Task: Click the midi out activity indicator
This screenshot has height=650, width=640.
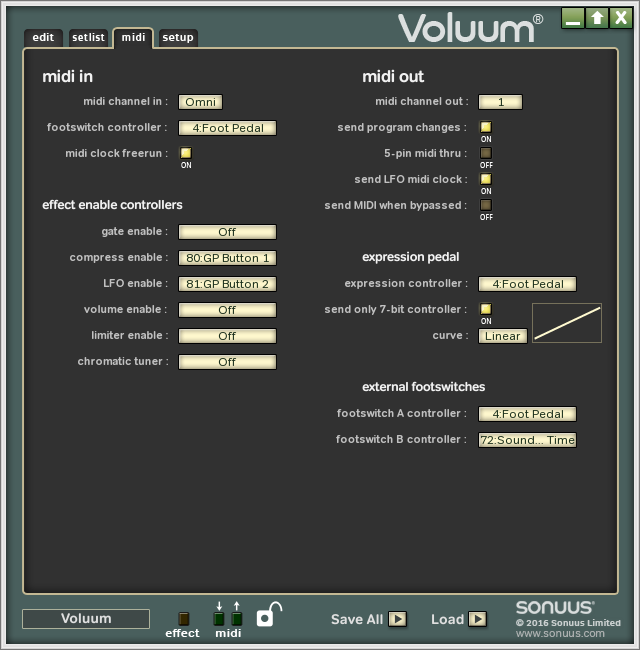Action: (x=237, y=619)
